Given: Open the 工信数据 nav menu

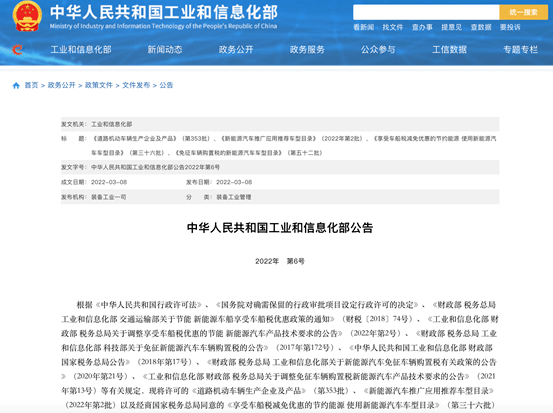Looking at the screenshot, I should pos(449,50).
